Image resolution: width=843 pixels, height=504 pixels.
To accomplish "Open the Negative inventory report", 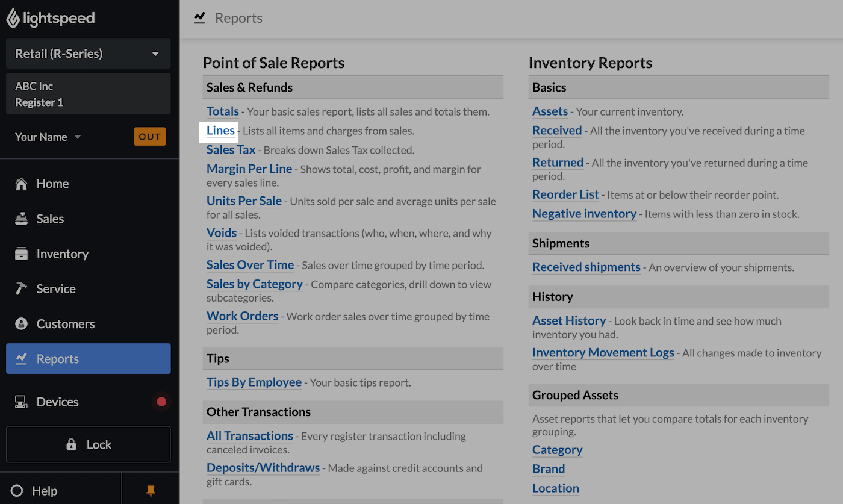I will 584,214.
